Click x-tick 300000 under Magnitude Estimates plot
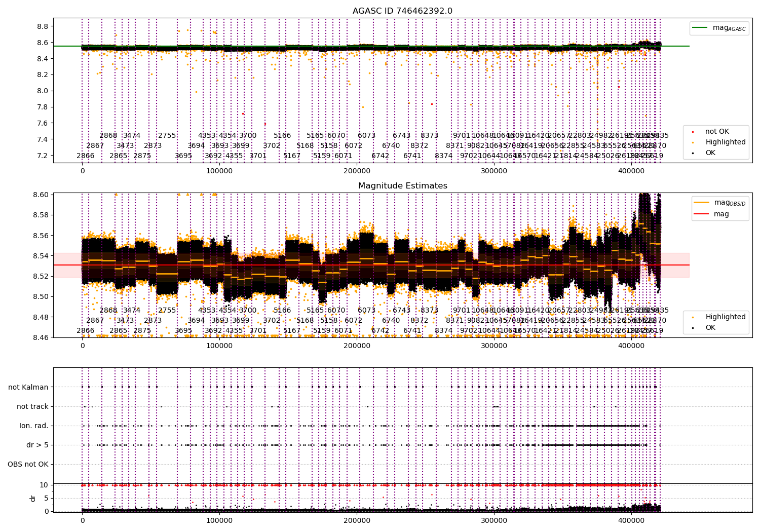This screenshot has height=532, width=760. (x=494, y=346)
